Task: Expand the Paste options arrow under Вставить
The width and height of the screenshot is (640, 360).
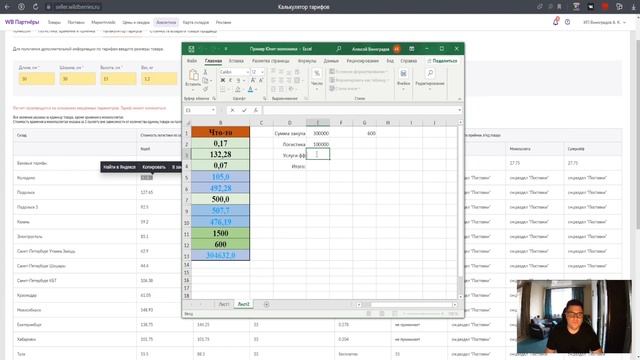Action: (193, 89)
